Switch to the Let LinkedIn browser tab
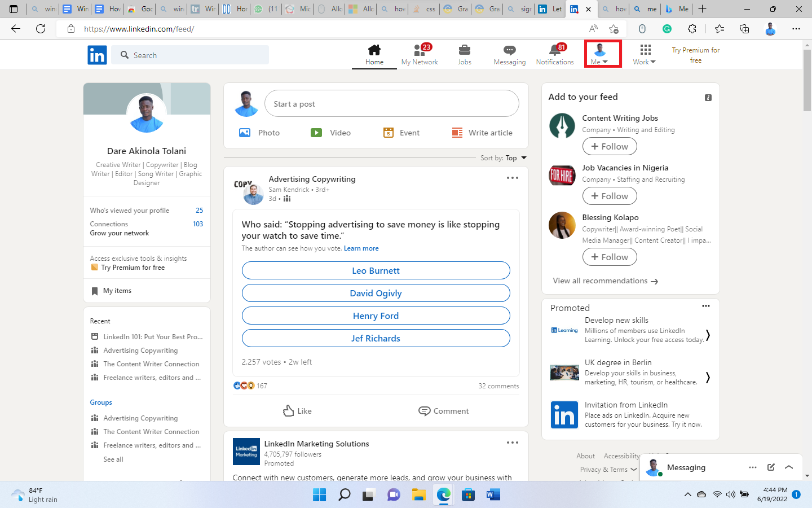Viewport: 812px width, 508px height. click(x=550, y=9)
